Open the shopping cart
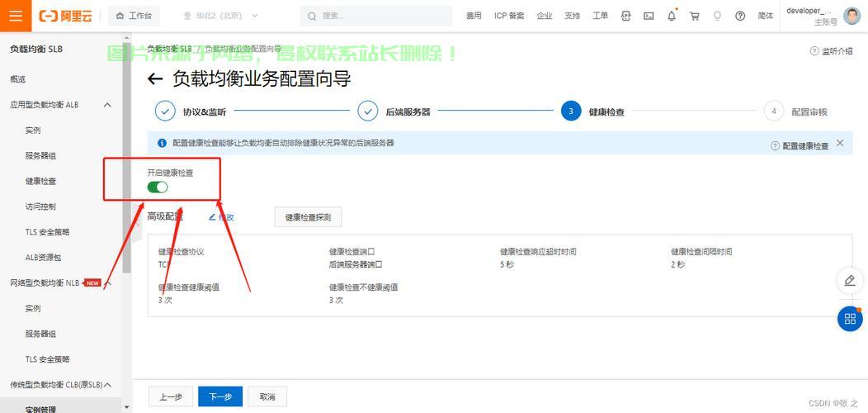 pyautogui.click(x=694, y=16)
